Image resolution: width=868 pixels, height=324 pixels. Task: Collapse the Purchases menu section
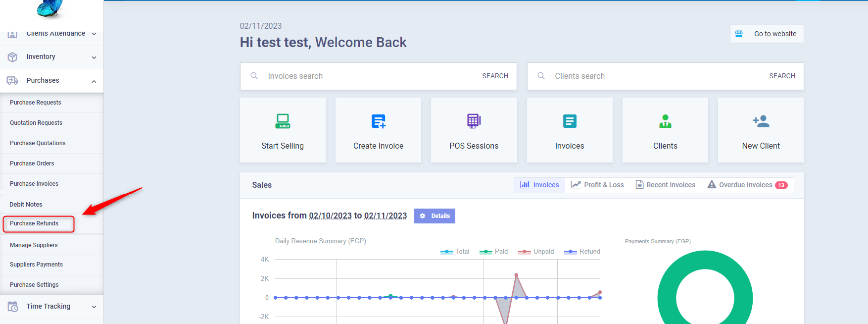point(94,81)
